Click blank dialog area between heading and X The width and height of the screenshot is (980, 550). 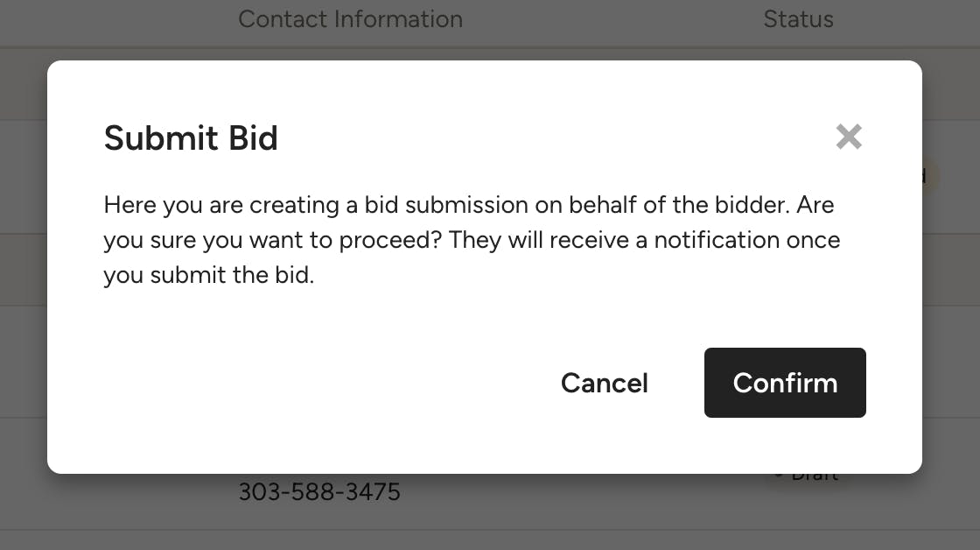(x=551, y=138)
